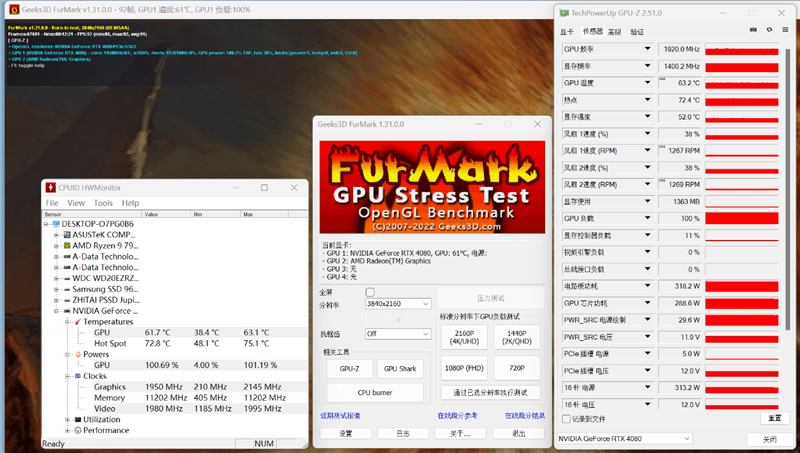Click the ASUSTeK motherboard icon in HWMonitor
800x453 pixels.
point(66,235)
